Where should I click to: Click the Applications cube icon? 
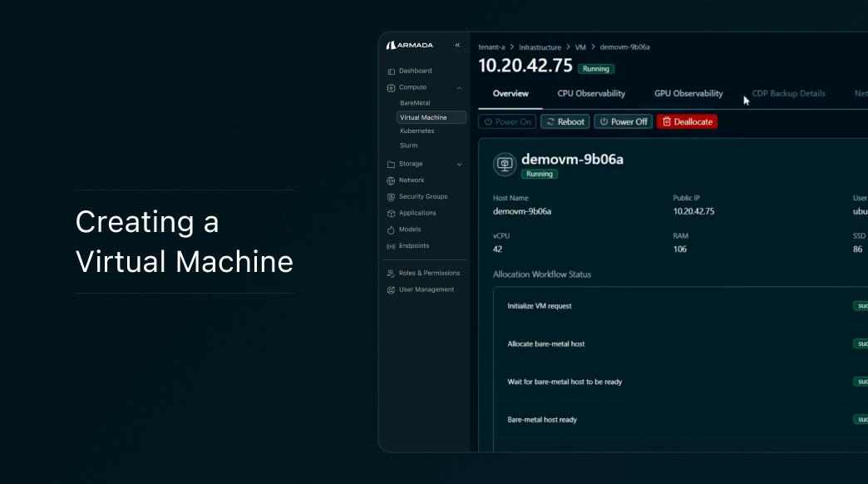392,213
